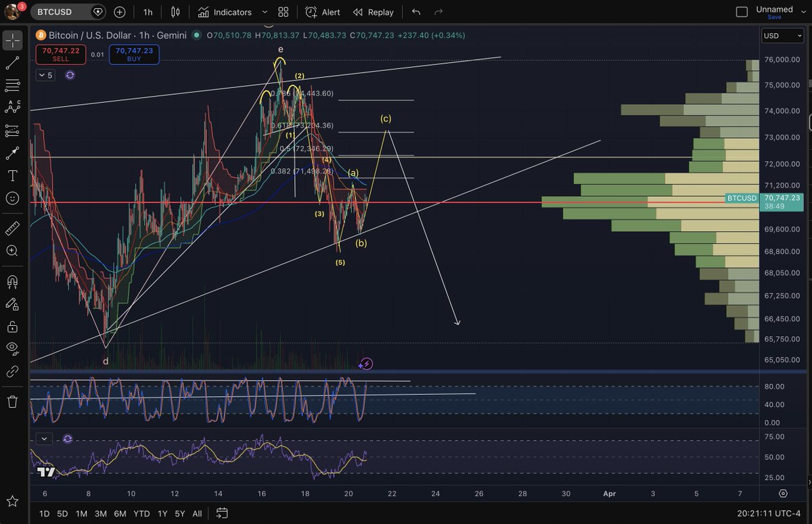812x524 pixels.
Task: Click the trash remove objects icon
Action: (x=12, y=402)
